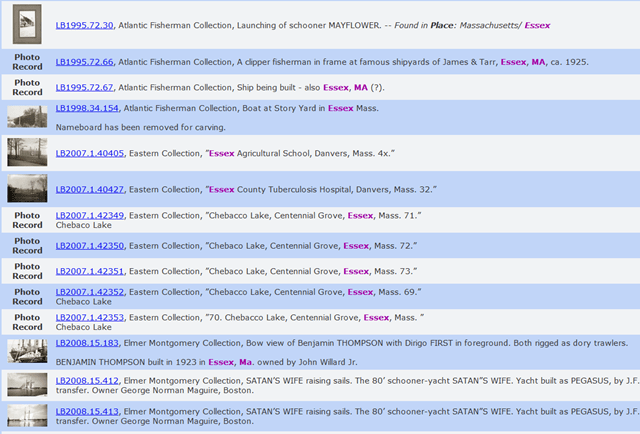Select Photo Record label beside LB2007.1.42351
Viewport: 640px width, 434px height.
pyautogui.click(x=27, y=271)
